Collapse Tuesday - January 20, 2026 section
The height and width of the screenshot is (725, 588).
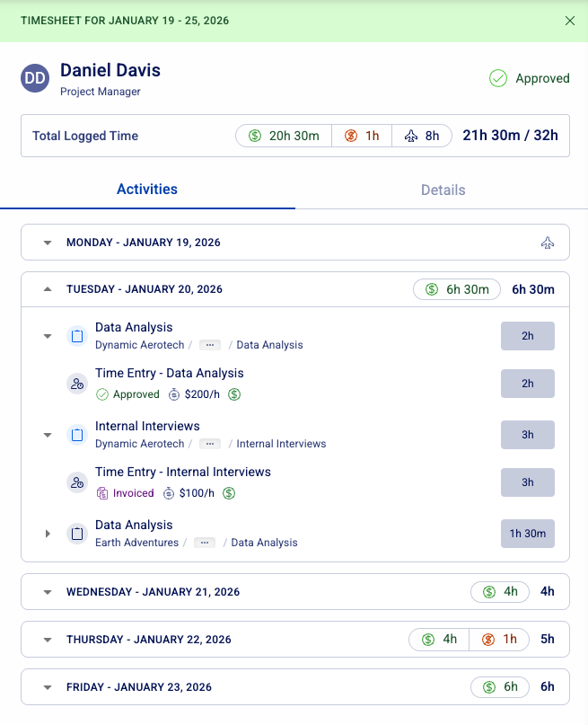pyautogui.click(x=48, y=289)
